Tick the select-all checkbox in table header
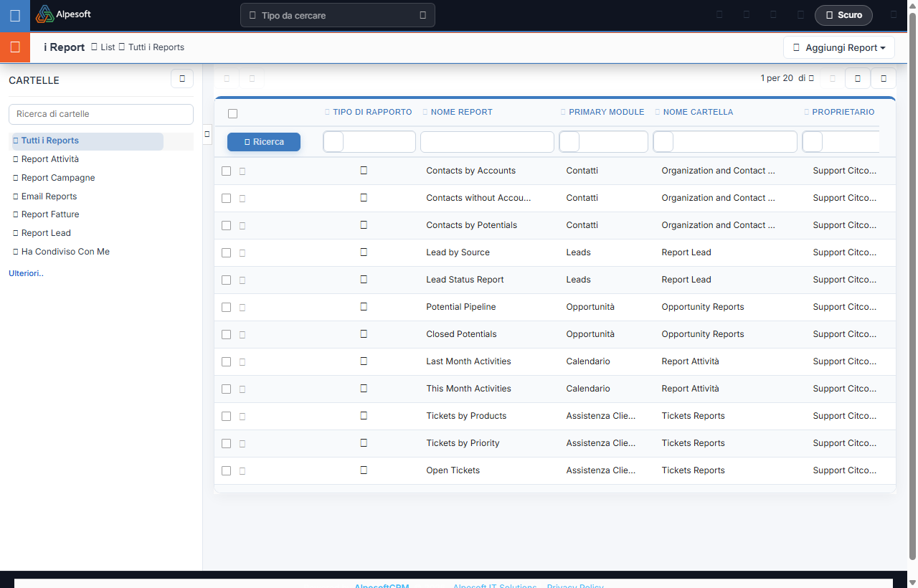Screen dimensions: 918x588 232,113
